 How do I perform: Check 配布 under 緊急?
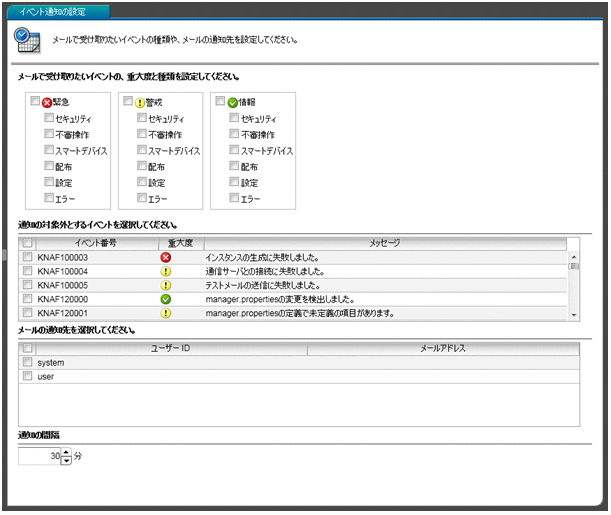(49, 166)
